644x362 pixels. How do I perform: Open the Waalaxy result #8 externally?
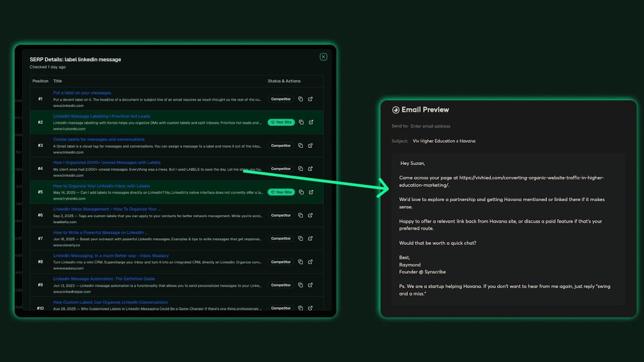pos(310,262)
